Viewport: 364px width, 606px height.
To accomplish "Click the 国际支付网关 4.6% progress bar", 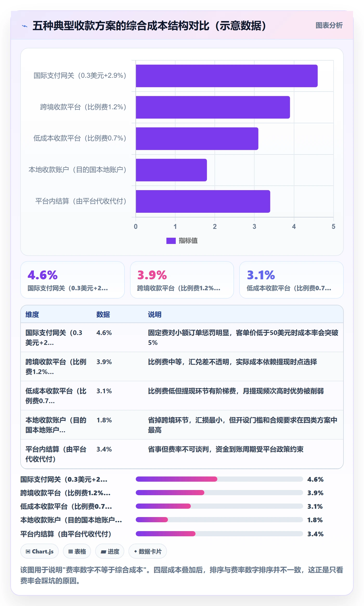I will (x=219, y=479).
